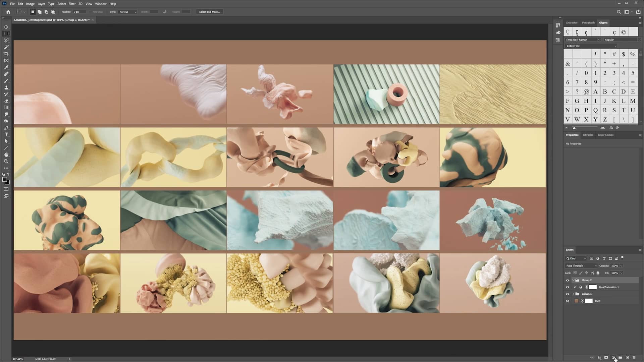The width and height of the screenshot is (644, 362).
Task: Switch to the Libraries panel
Action: pyautogui.click(x=588, y=135)
